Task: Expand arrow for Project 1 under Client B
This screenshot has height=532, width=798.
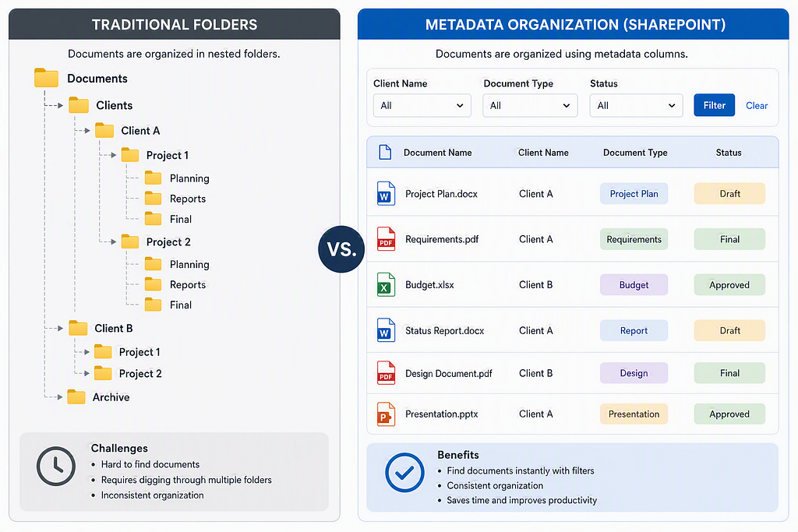Action: pyautogui.click(x=87, y=352)
